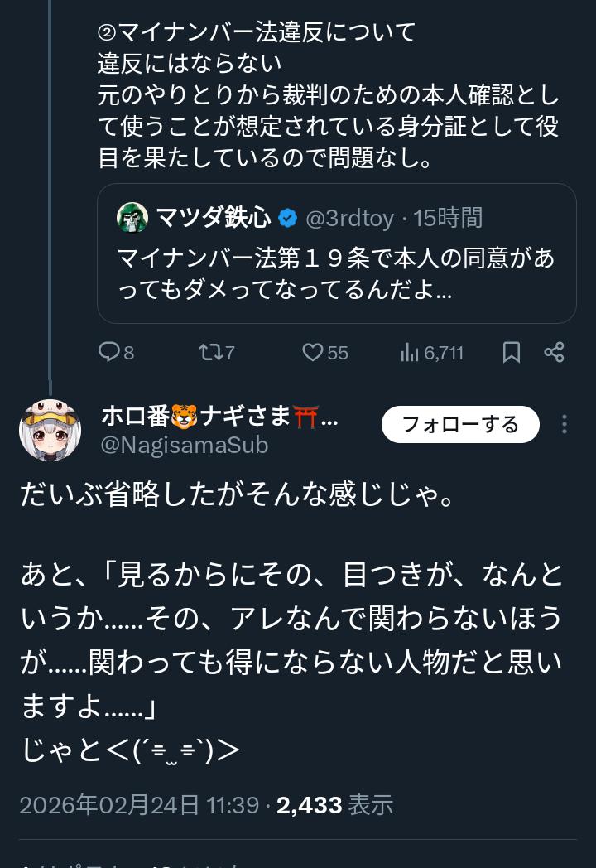Click the 2026年02月24日 11:39 timestamp
This screenshot has height=868, width=596.
(139, 804)
